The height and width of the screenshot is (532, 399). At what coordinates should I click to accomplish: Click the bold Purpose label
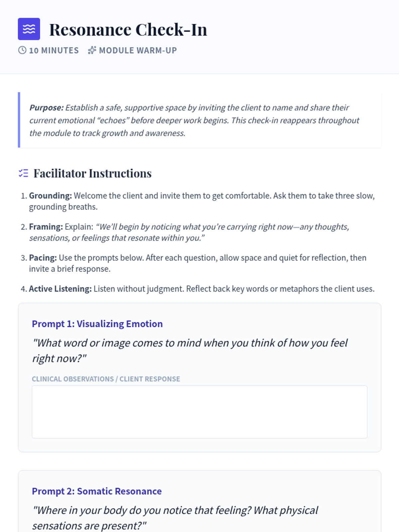coord(47,108)
